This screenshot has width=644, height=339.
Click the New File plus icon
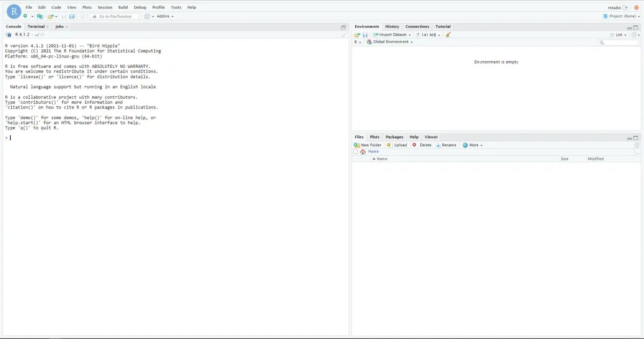pyautogui.click(x=25, y=16)
